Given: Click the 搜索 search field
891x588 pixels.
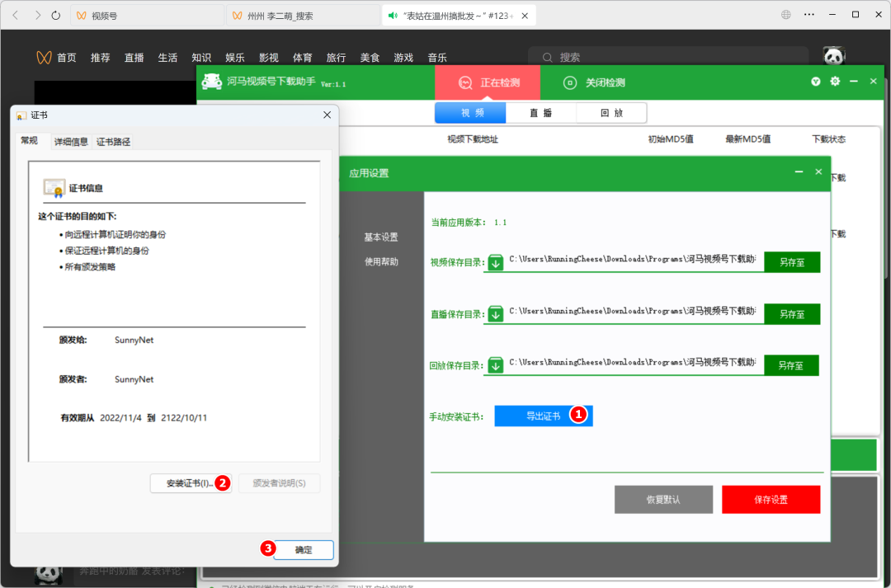Looking at the screenshot, I should pyautogui.click(x=668, y=57).
